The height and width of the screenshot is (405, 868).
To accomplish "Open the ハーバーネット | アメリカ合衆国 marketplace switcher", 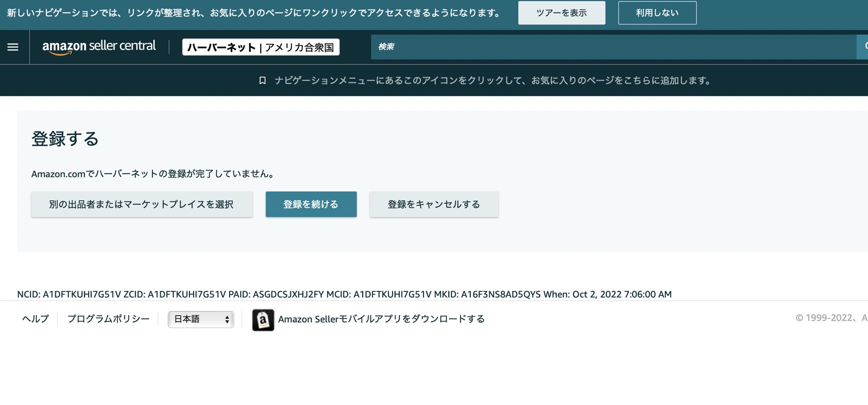I will coord(261,47).
